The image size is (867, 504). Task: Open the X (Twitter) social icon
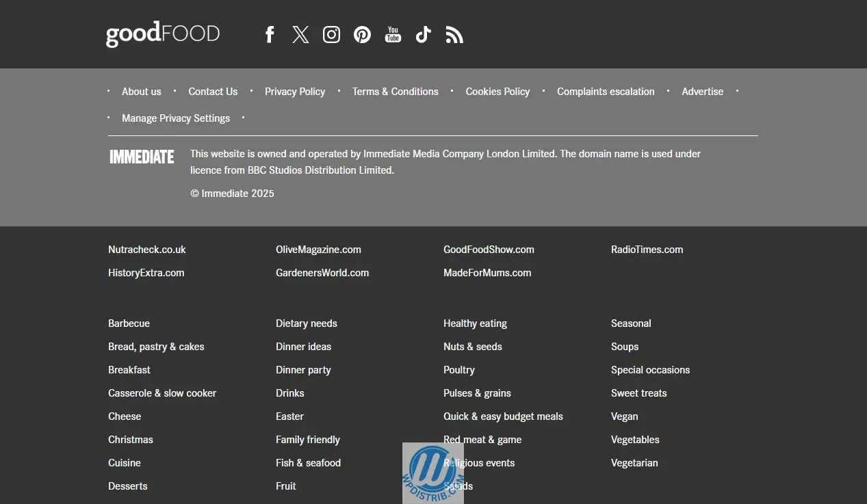(x=300, y=35)
